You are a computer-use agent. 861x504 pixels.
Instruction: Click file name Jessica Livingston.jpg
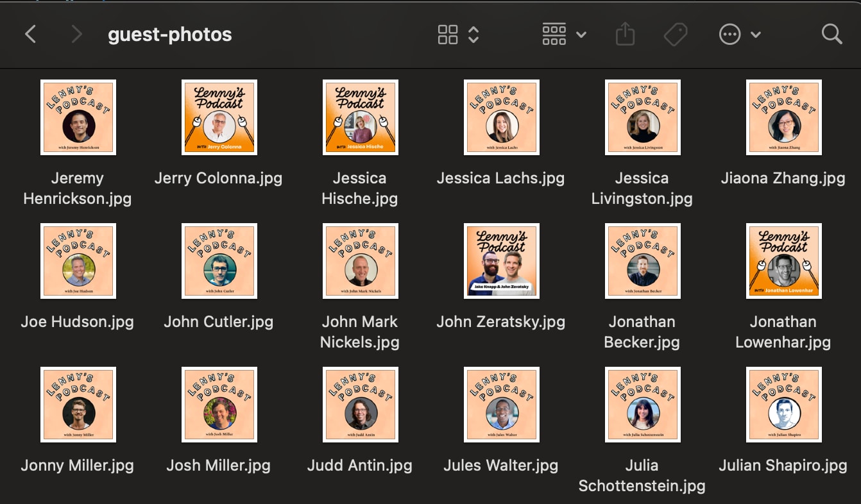642,189
